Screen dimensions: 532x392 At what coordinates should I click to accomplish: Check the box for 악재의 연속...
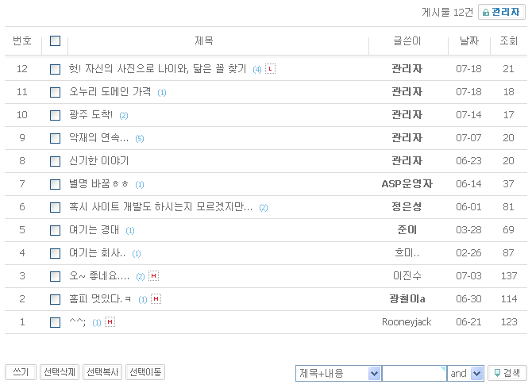click(55, 138)
